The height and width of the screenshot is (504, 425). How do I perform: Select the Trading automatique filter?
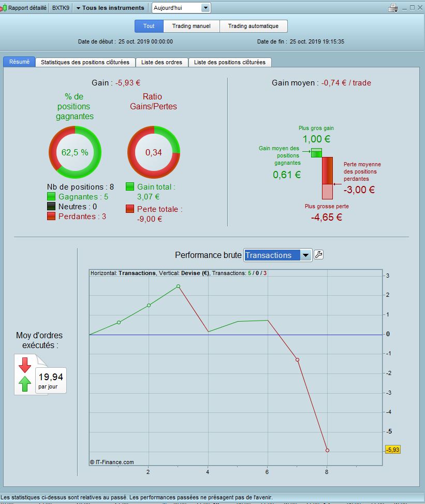pos(253,26)
